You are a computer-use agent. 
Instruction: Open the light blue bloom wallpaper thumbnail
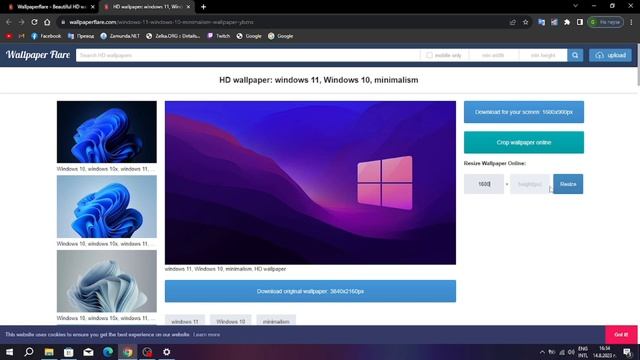pyautogui.click(x=107, y=207)
